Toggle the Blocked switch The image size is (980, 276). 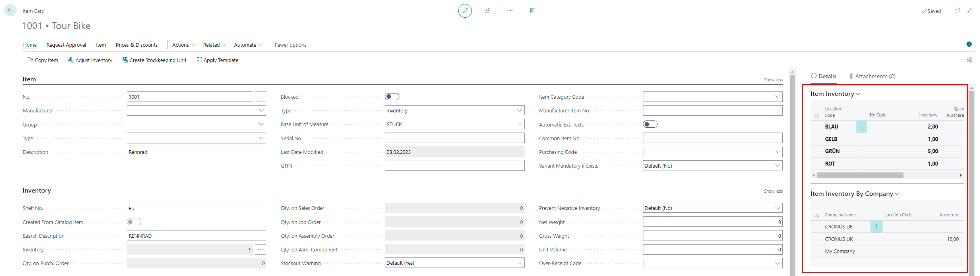click(392, 97)
